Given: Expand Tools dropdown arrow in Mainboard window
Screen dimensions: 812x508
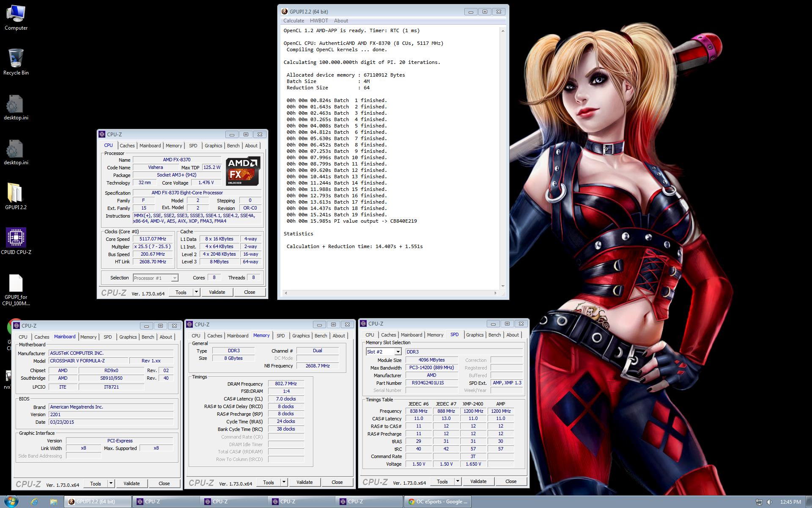Looking at the screenshot, I should click(x=111, y=483).
